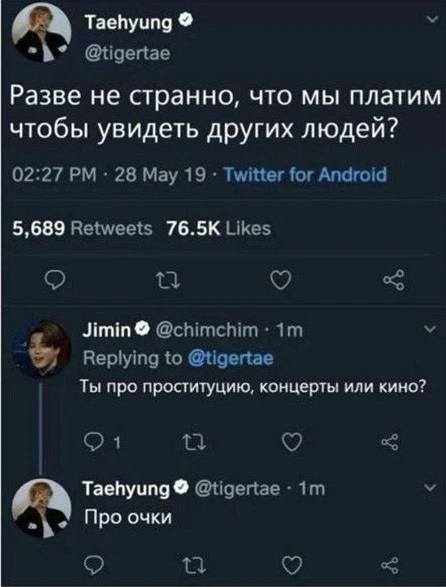Image resolution: width=446 pixels, height=587 pixels.
Task: Reply to Jimin's tweet
Action: pyautogui.click(x=97, y=443)
